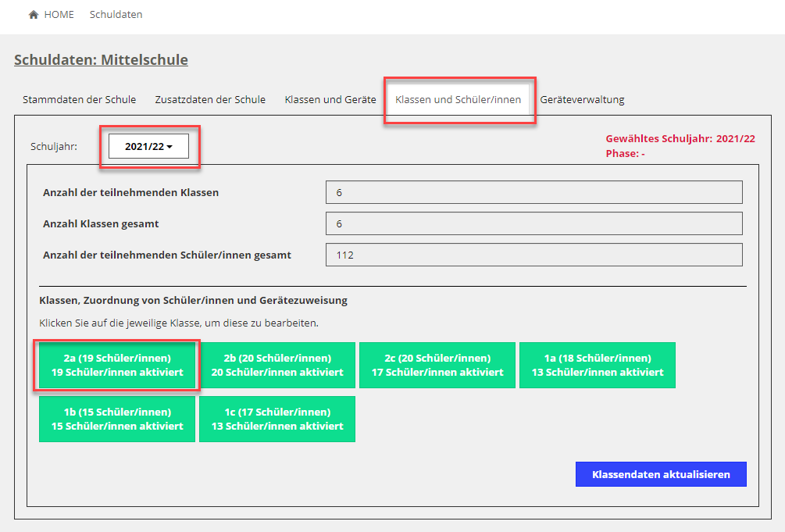Switch to the Stammdaten der Schule tab

tap(79, 100)
